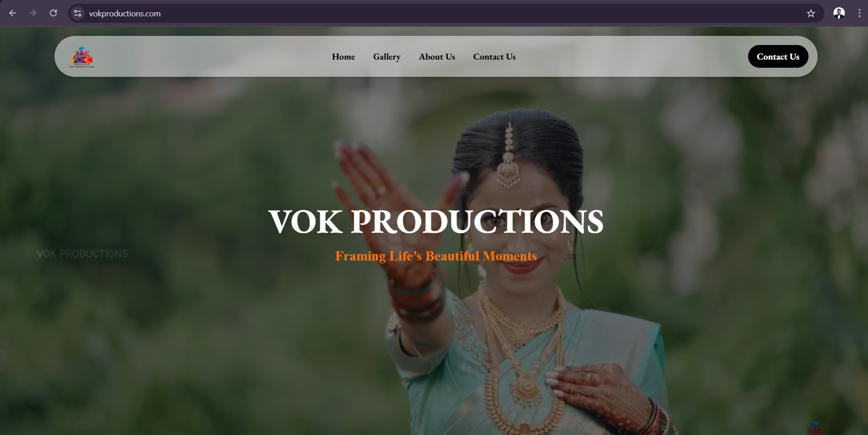
Task: Click the browser forward arrow
Action: [33, 13]
